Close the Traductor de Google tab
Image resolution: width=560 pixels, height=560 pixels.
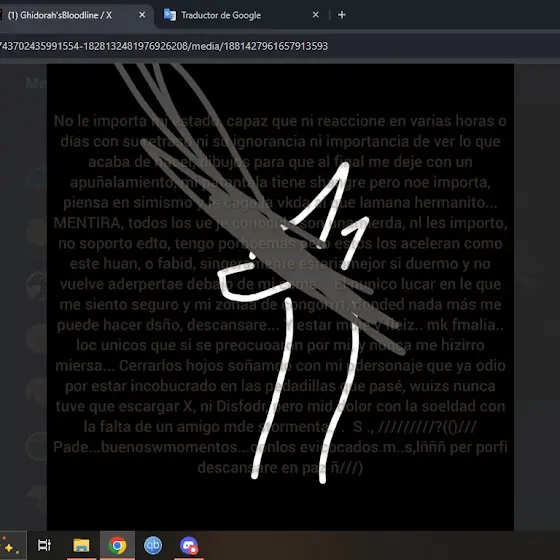pos(316,15)
